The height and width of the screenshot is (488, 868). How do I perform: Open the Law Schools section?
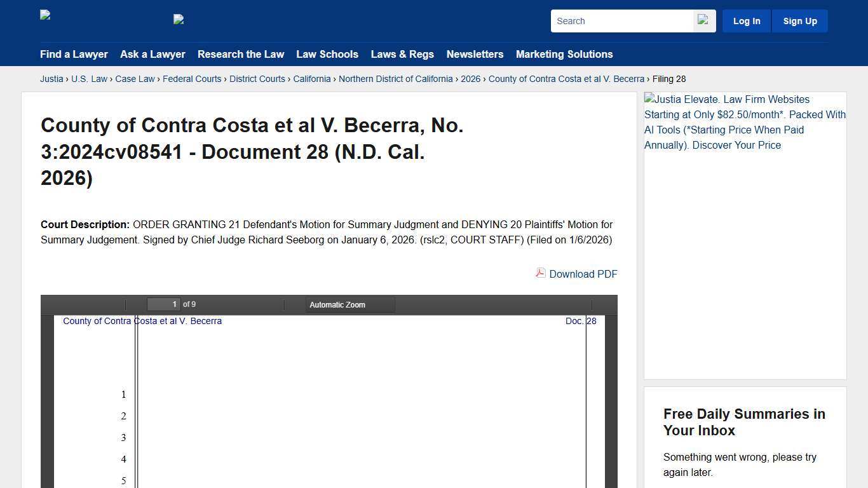327,55
